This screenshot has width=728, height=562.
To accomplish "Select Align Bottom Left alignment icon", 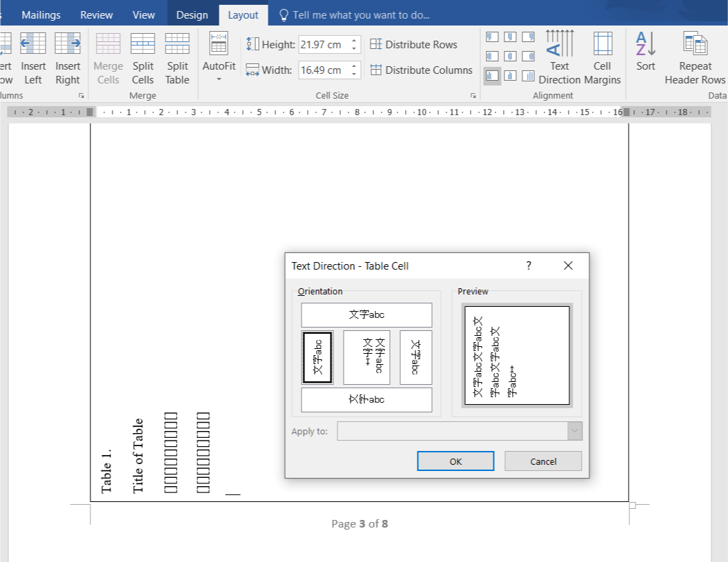I will coord(492,76).
